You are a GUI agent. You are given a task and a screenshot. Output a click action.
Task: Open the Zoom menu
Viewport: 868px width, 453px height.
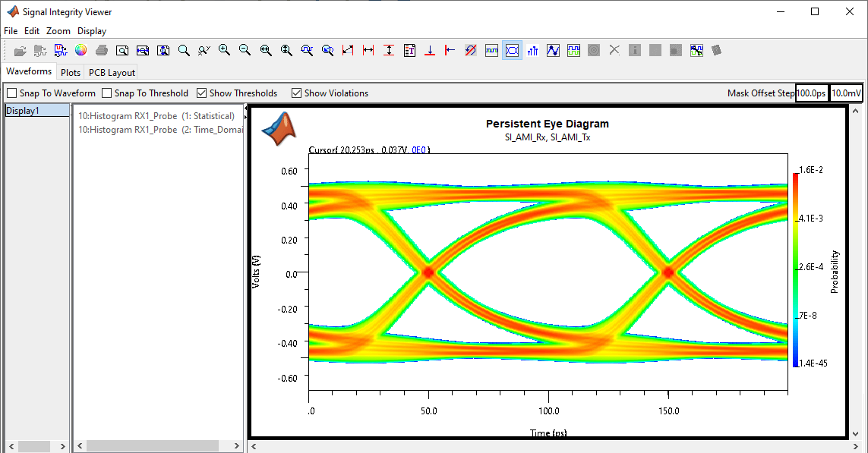[58, 31]
